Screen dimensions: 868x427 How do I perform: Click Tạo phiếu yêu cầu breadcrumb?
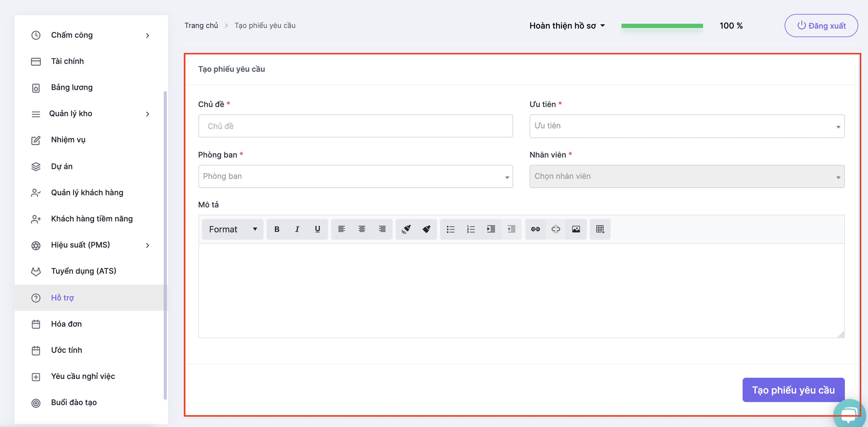(265, 26)
